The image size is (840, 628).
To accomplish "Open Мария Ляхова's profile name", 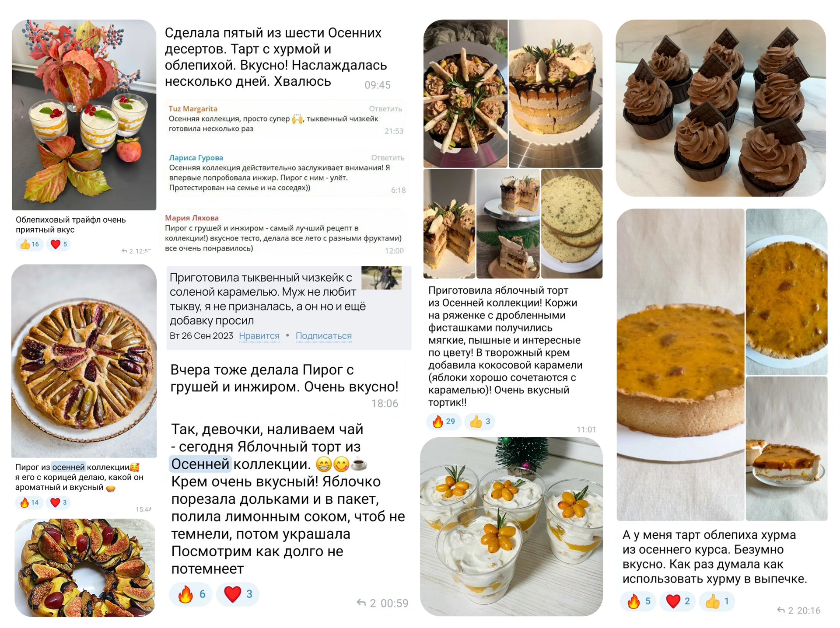I will pos(192,218).
